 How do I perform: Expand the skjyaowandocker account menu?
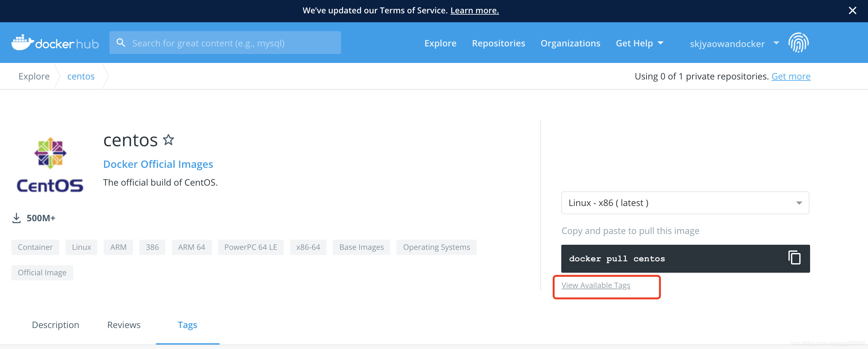click(x=734, y=44)
